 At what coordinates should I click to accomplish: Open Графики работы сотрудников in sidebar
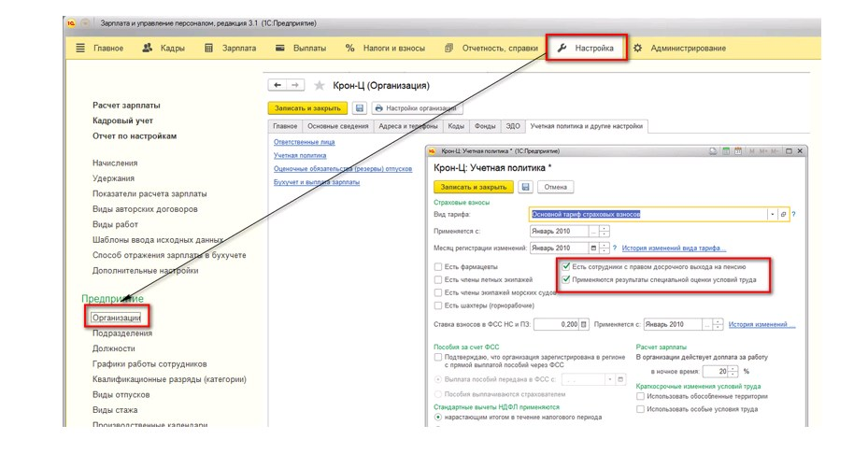pyautogui.click(x=149, y=364)
